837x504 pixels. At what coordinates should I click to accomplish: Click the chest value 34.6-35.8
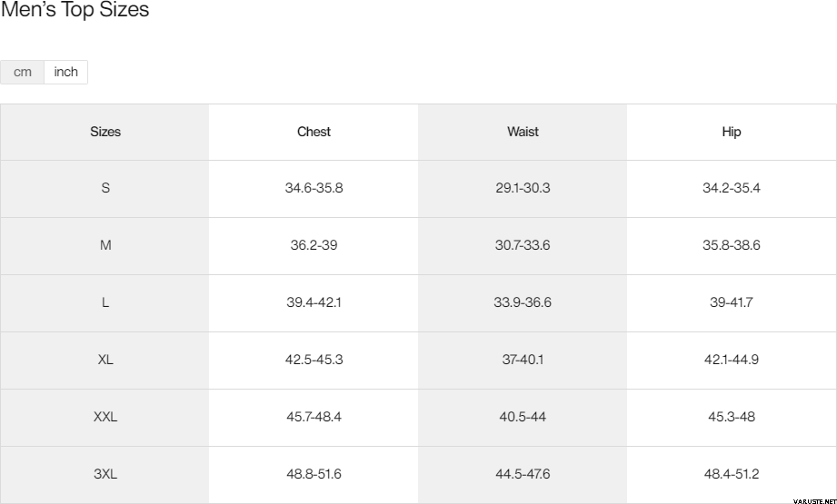pyautogui.click(x=314, y=188)
